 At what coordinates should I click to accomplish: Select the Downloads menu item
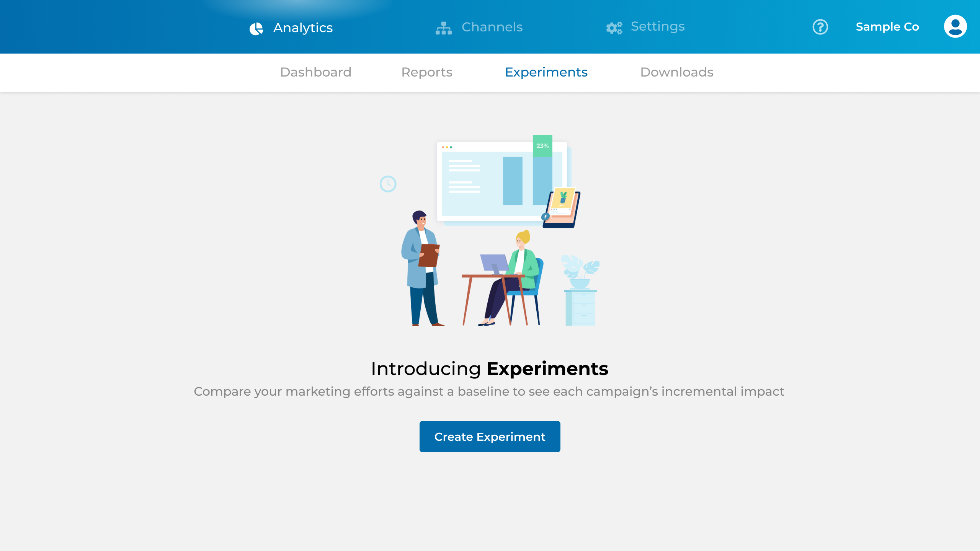pyautogui.click(x=676, y=72)
